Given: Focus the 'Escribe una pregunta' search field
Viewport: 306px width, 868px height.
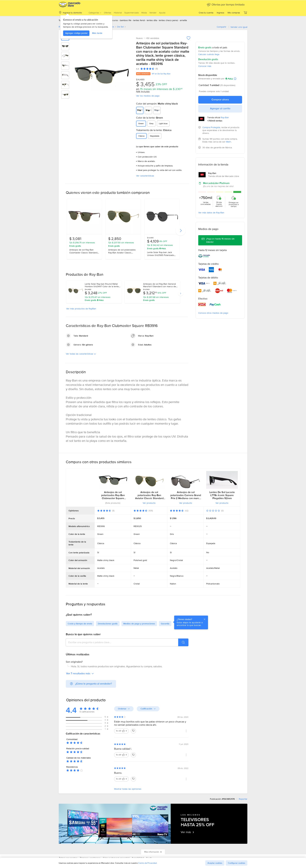Looking at the screenshot, I should (122, 642).
